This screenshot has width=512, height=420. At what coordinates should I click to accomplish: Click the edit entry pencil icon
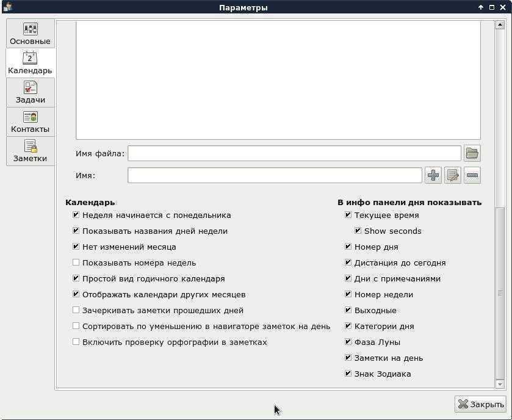point(453,175)
